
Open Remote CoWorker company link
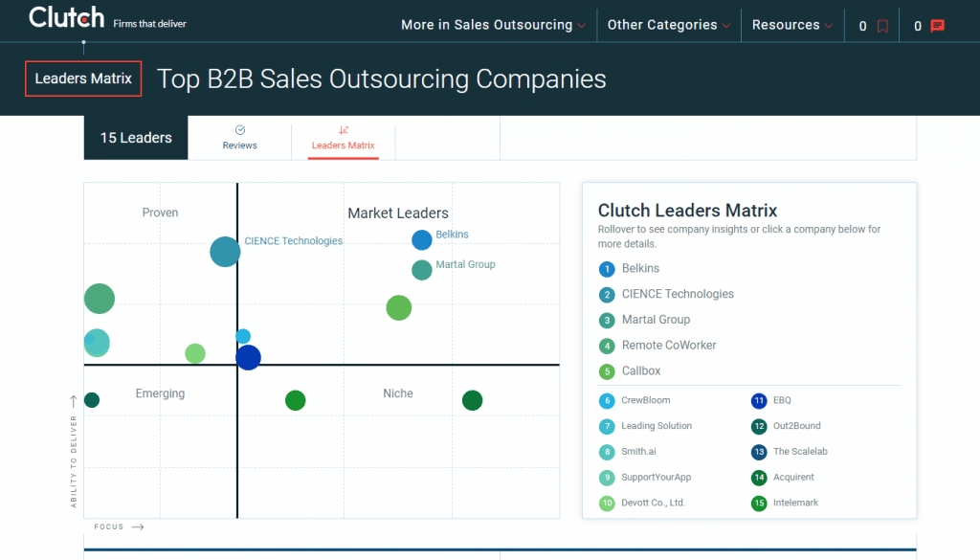click(x=669, y=345)
